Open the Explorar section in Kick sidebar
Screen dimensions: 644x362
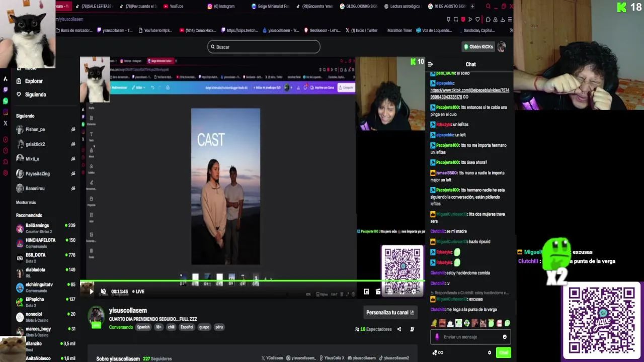(34, 81)
